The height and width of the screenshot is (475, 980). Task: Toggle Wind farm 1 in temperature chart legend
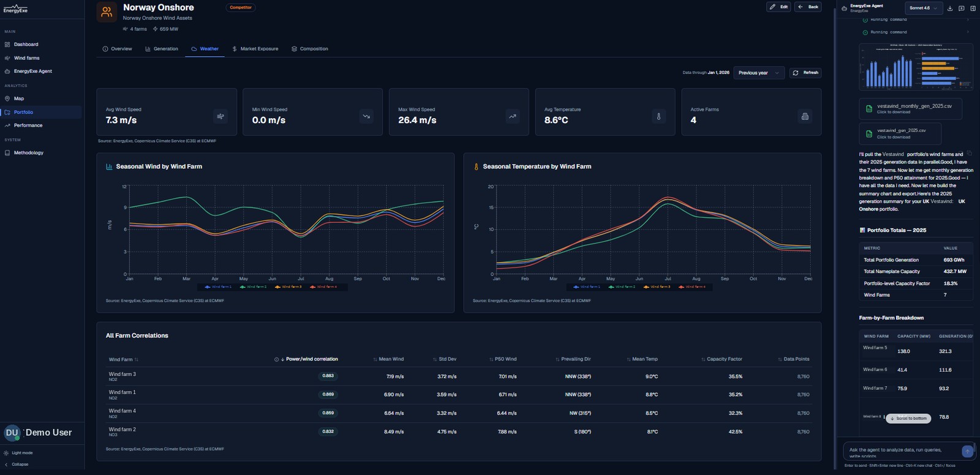coord(587,286)
